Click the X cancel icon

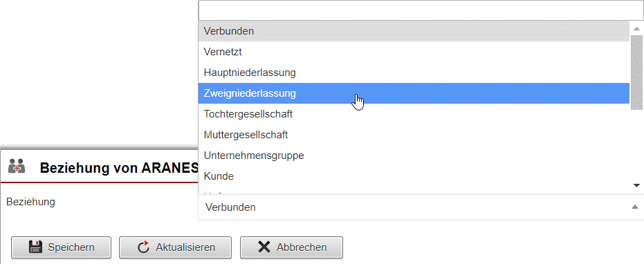(x=264, y=247)
